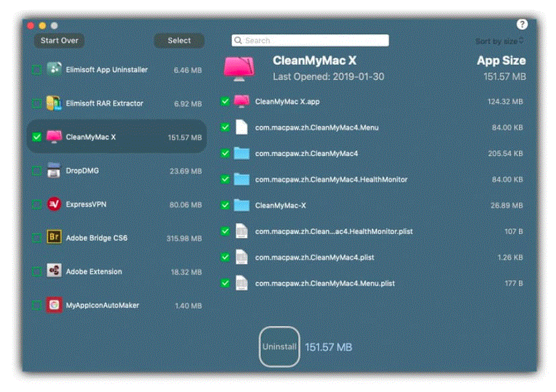The height and width of the screenshot is (392, 556).
Task: Click the HealthMonitor.plist file icon
Action: pyautogui.click(x=242, y=231)
